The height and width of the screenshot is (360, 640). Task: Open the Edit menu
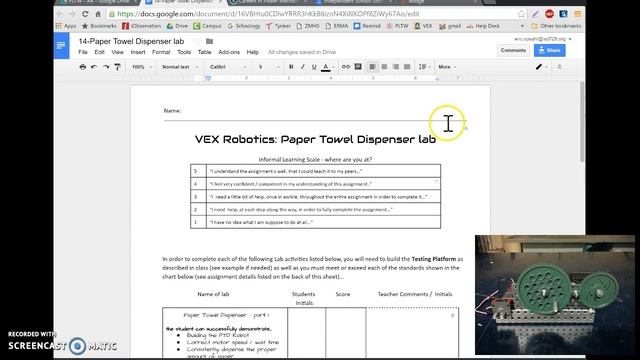[x=100, y=52]
